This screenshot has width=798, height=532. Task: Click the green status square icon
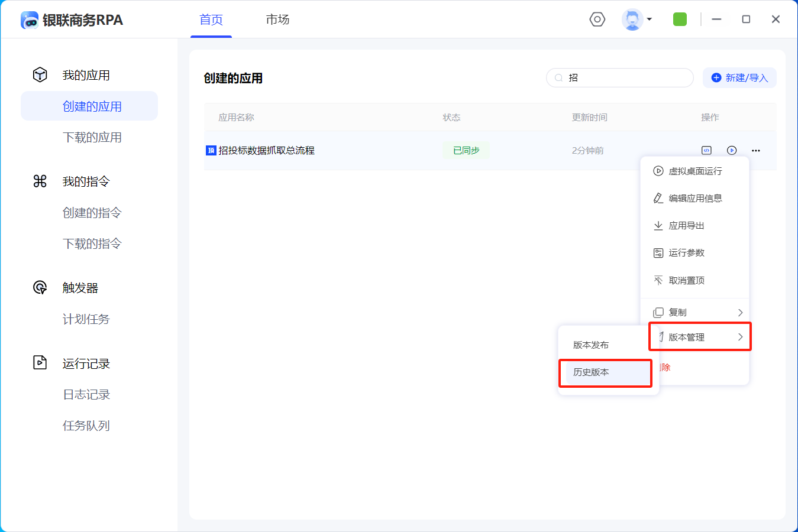point(680,20)
